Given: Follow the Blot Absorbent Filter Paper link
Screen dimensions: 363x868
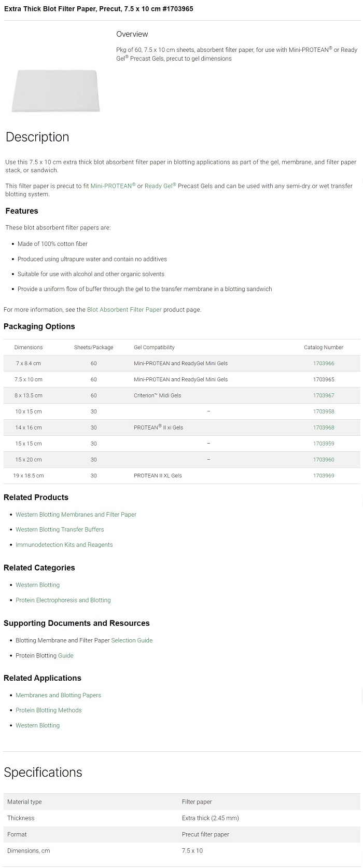Looking at the screenshot, I should (124, 310).
